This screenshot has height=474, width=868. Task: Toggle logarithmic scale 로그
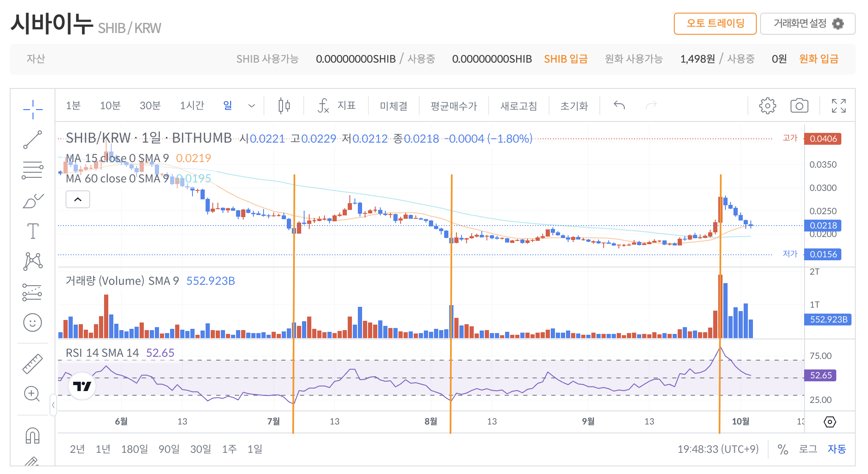[x=808, y=449]
